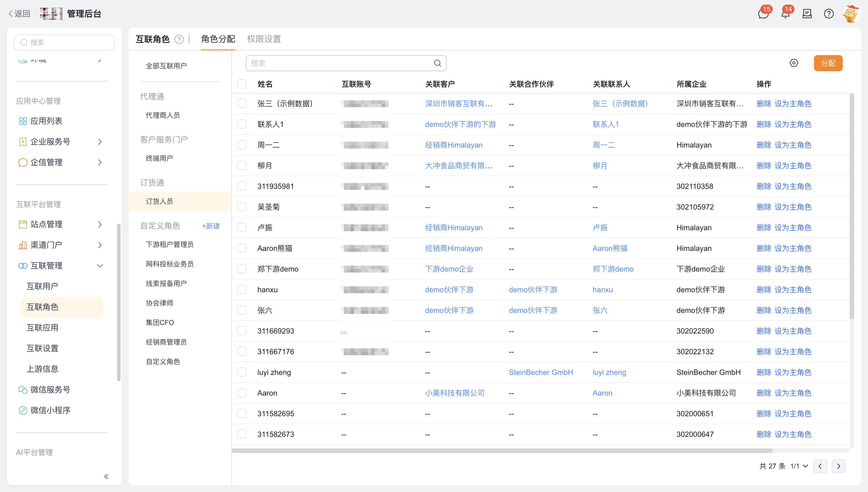Image resolution: width=868 pixels, height=492 pixels.
Task: Click the 企业服务号 icon in sidebar
Action: click(23, 142)
